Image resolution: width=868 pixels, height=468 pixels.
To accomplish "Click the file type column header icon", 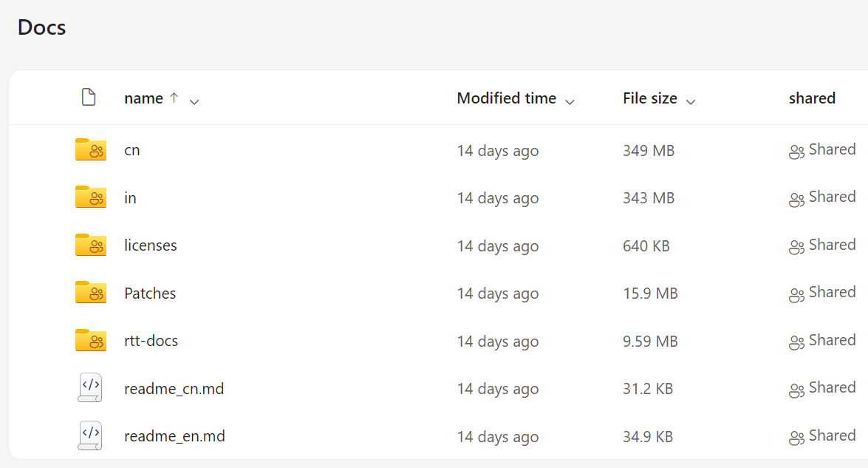I will (x=89, y=97).
